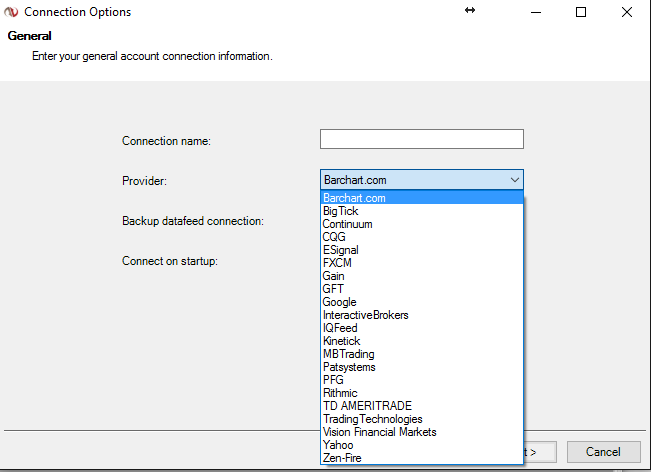
Task: Click the Connection name input field
Action: point(421,139)
